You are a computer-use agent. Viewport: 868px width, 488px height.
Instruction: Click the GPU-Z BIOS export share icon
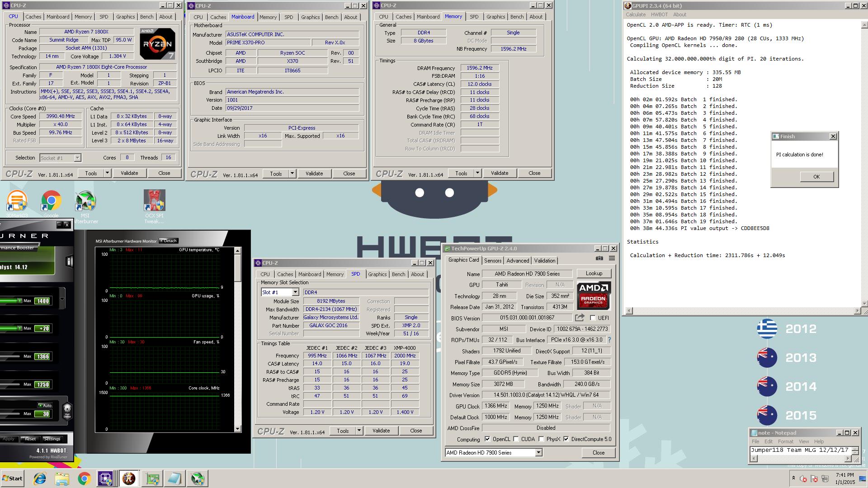[580, 318]
